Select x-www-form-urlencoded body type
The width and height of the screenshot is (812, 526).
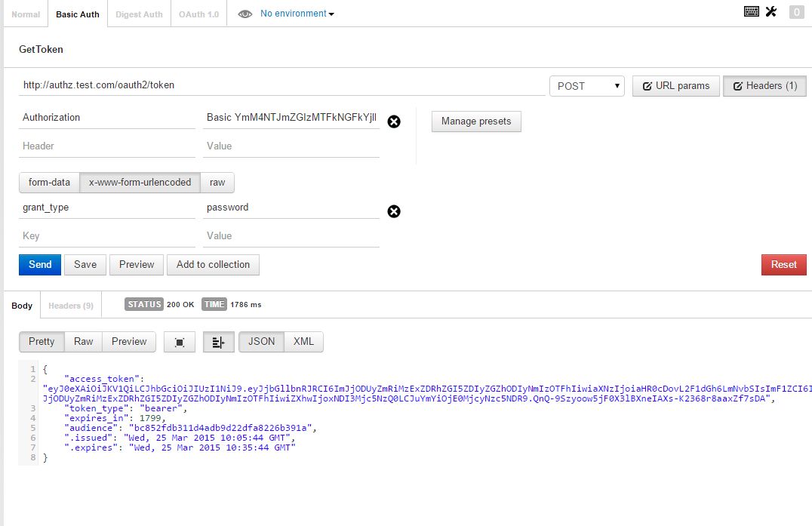coord(140,182)
